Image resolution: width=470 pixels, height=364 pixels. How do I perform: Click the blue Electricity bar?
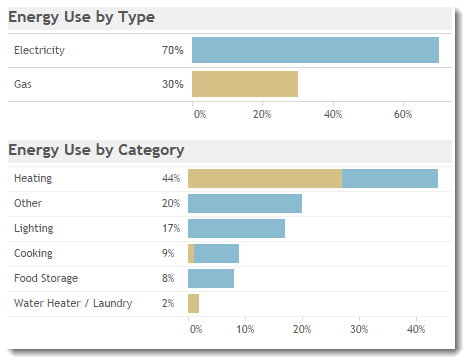coord(315,50)
